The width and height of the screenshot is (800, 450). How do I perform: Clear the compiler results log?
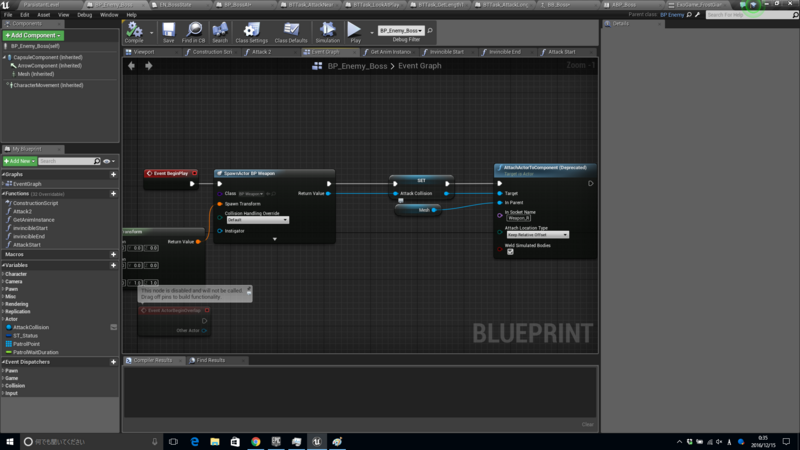(587, 424)
